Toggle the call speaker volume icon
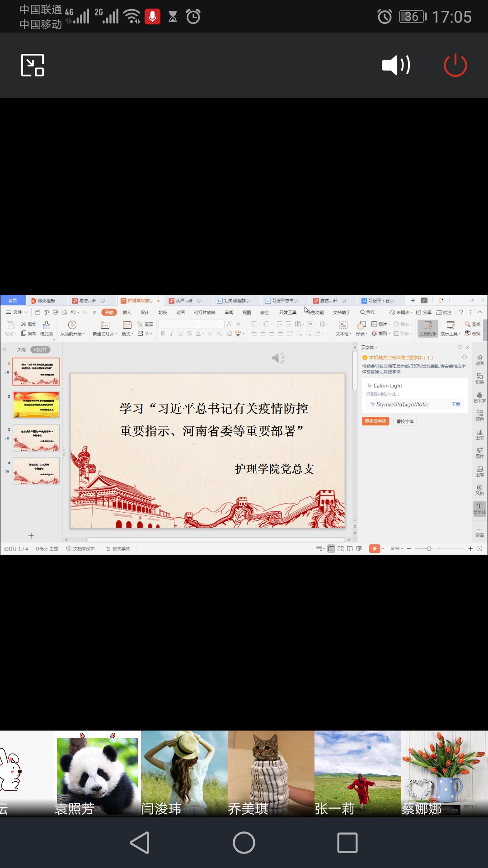The image size is (488, 868). [x=396, y=65]
